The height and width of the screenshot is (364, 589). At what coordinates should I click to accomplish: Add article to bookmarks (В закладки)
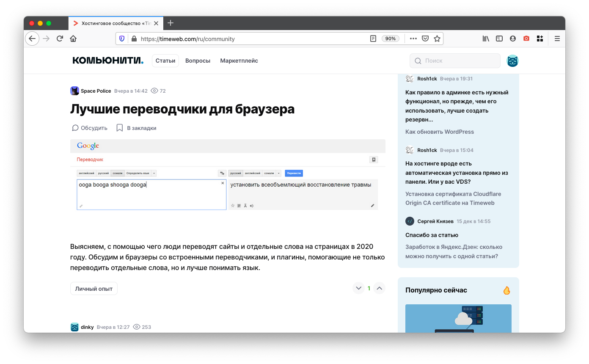click(x=136, y=128)
